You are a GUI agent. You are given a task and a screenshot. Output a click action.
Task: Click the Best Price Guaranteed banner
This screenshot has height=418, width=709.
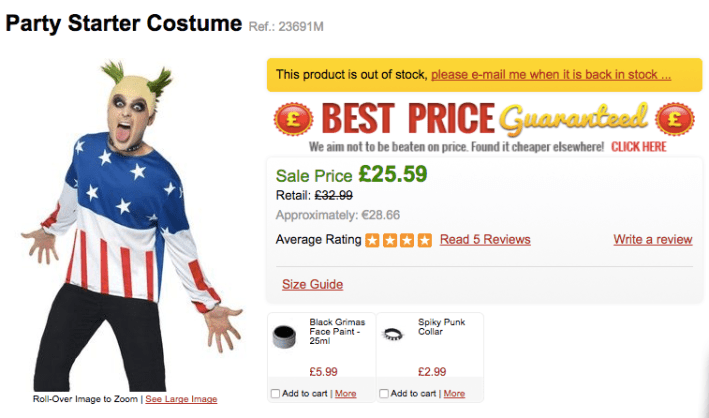coord(481,120)
